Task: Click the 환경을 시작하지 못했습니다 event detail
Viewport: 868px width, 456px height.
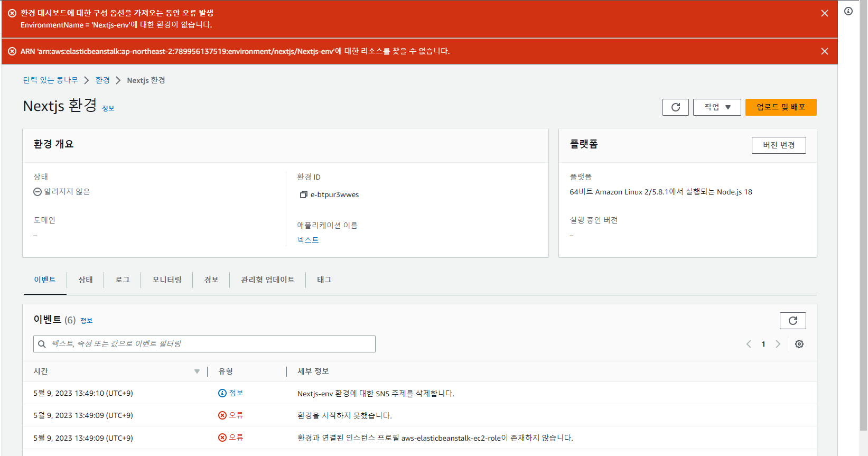Action: coord(344,416)
